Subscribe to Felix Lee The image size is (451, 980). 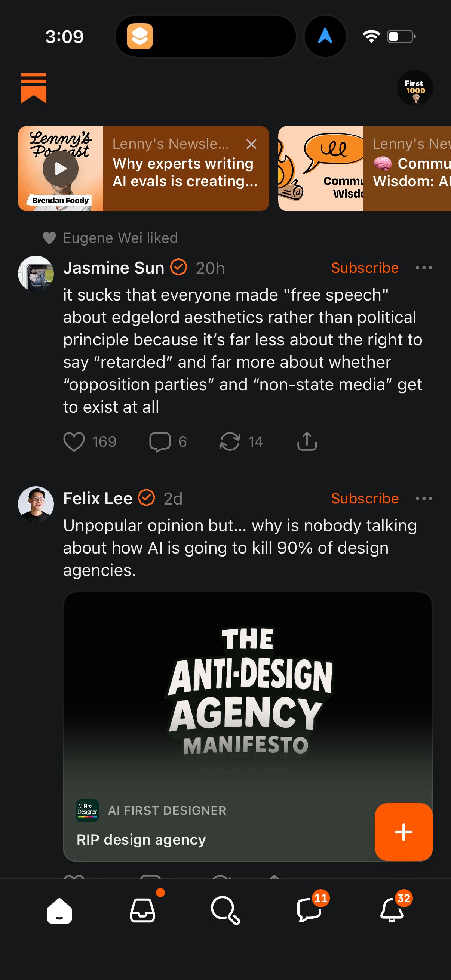(x=365, y=499)
